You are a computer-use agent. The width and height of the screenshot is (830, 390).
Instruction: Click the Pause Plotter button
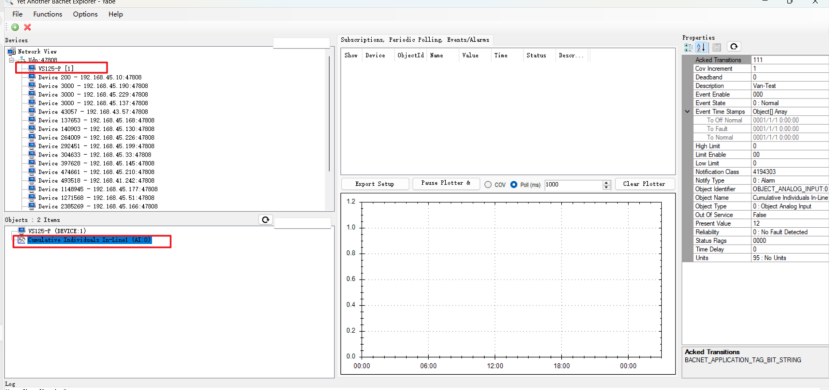446,183
